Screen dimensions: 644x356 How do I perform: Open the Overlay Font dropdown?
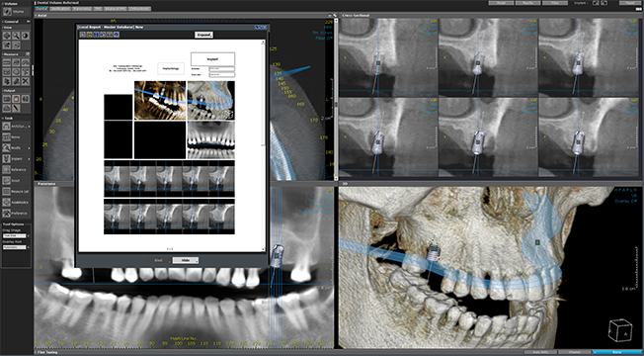(x=15, y=247)
